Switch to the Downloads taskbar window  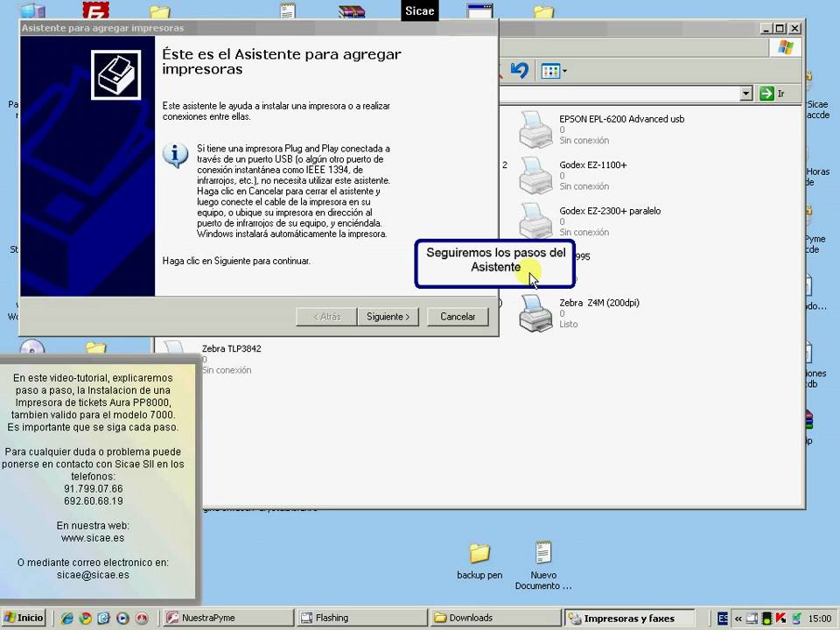click(x=495, y=618)
